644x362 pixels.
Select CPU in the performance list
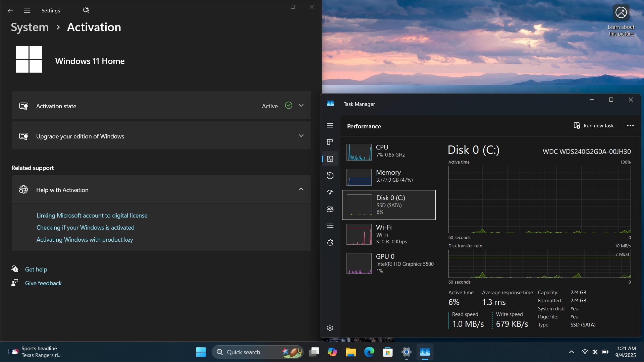click(389, 151)
